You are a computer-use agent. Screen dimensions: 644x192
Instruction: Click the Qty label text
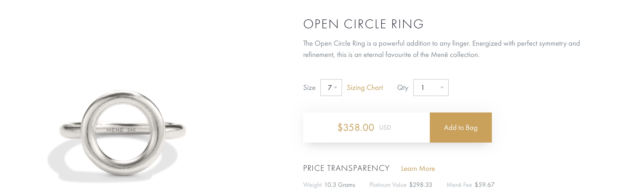402,88
